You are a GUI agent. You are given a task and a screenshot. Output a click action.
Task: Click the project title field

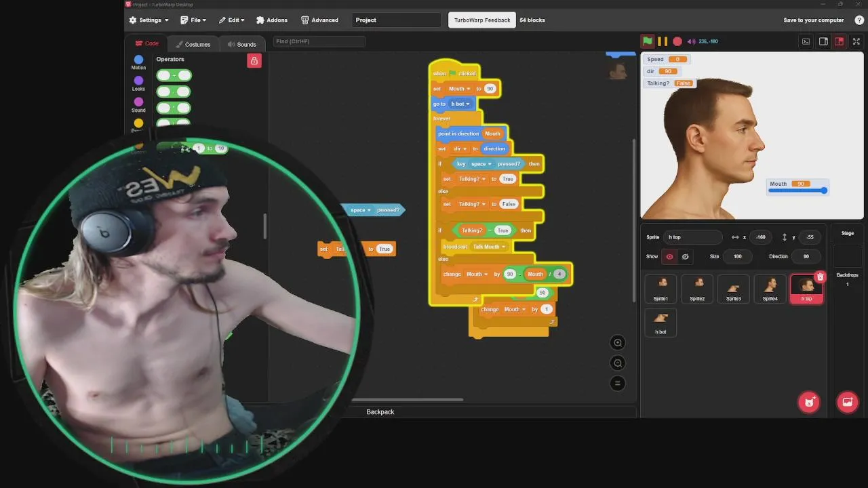(x=397, y=20)
